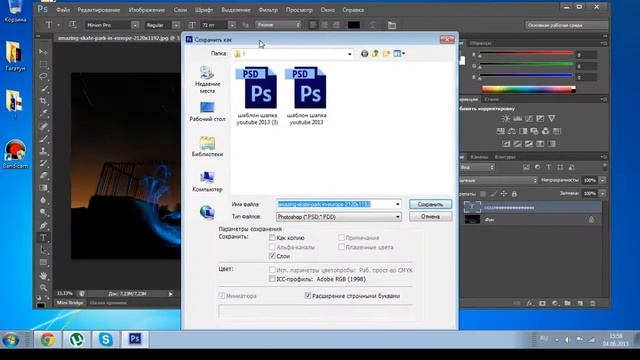Image resolution: width=640 pixels, height=360 pixels.
Task: Add a layer mask from Layers panel
Action: click(x=542, y=303)
